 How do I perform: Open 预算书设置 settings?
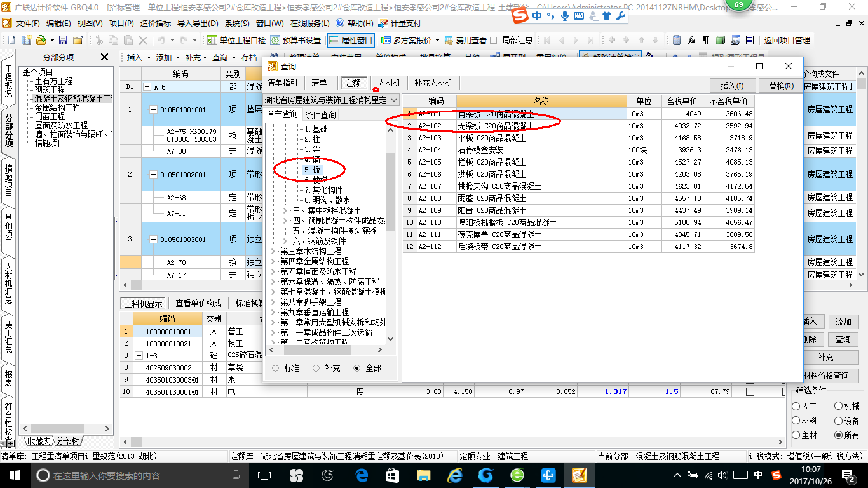coord(296,40)
